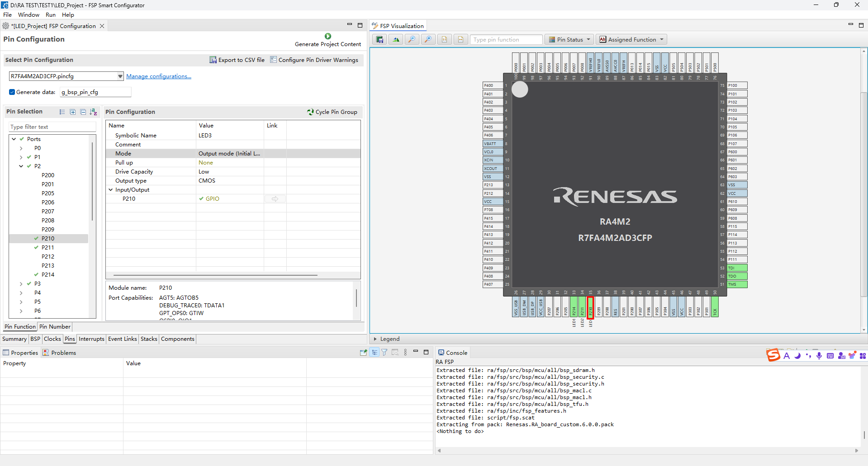Open the pincfg file dropdown
This screenshot has width=868, height=466.
pos(120,76)
